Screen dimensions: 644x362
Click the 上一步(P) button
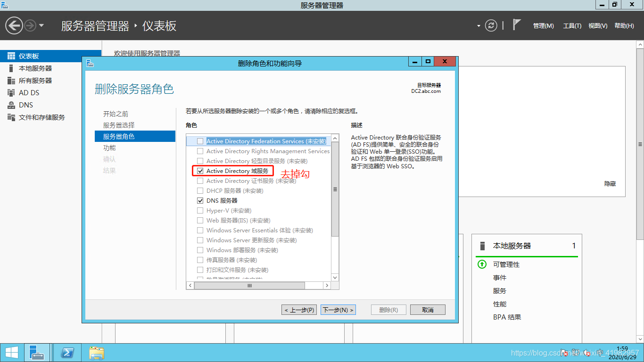click(x=299, y=310)
